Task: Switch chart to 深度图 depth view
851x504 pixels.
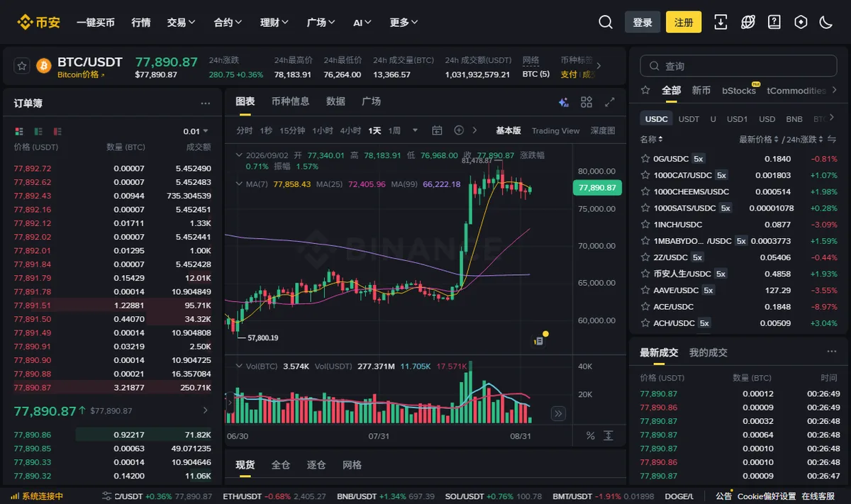Action: pyautogui.click(x=603, y=130)
